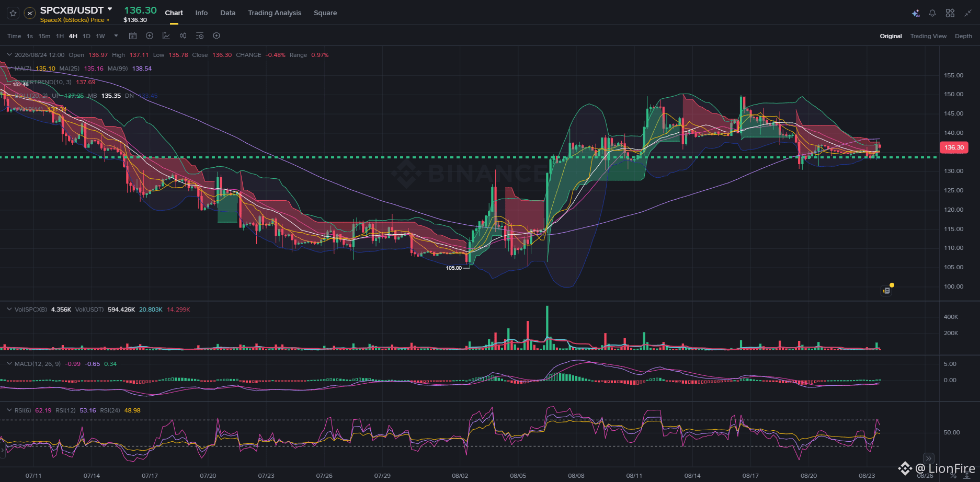Select the Original chart view
The image size is (980, 482).
[891, 36]
